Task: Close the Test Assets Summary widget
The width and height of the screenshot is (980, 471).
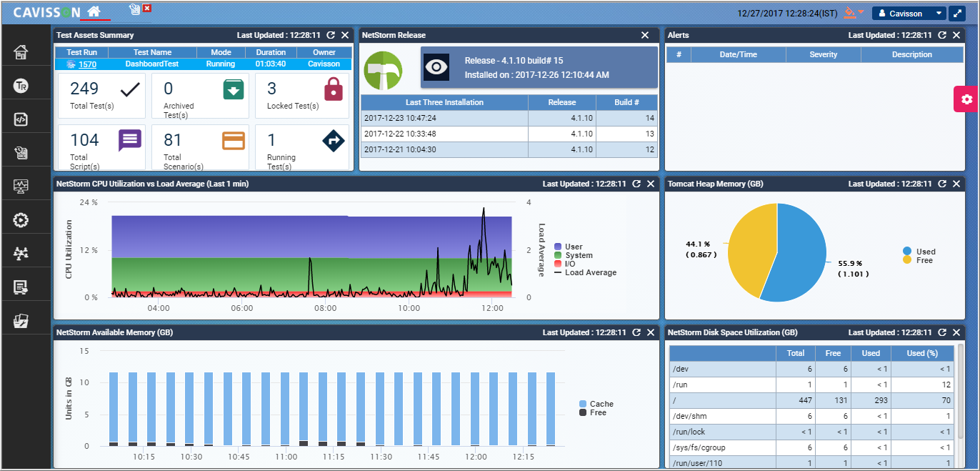Action: coord(345,35)
